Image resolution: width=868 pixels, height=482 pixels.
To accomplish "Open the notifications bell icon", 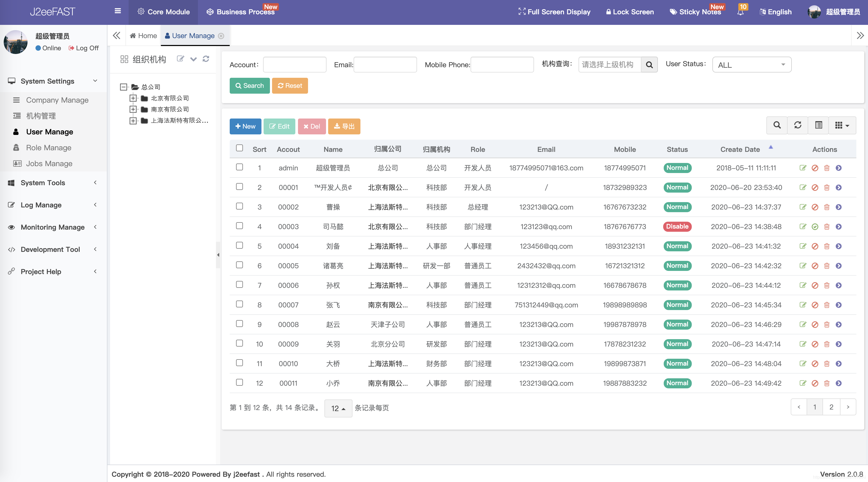I will click(x=740, y=12).
